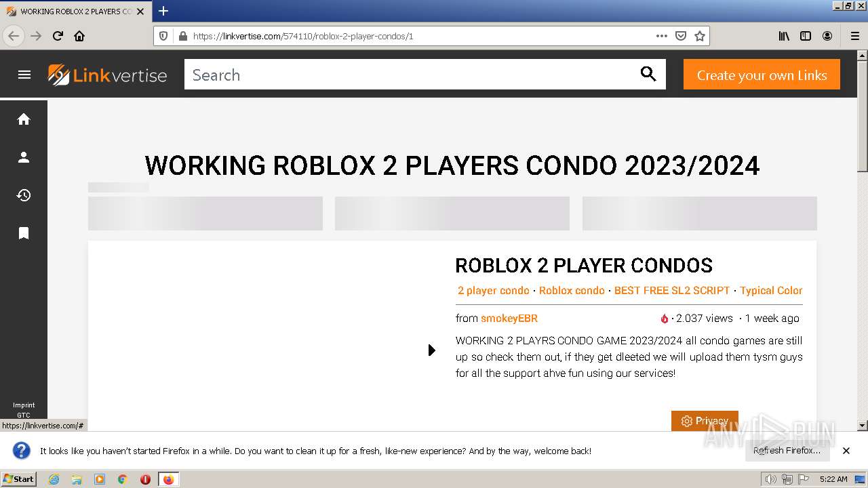Bookmark this page with star
The height and width of the screenshot is (488, 868).
point(700,36)
